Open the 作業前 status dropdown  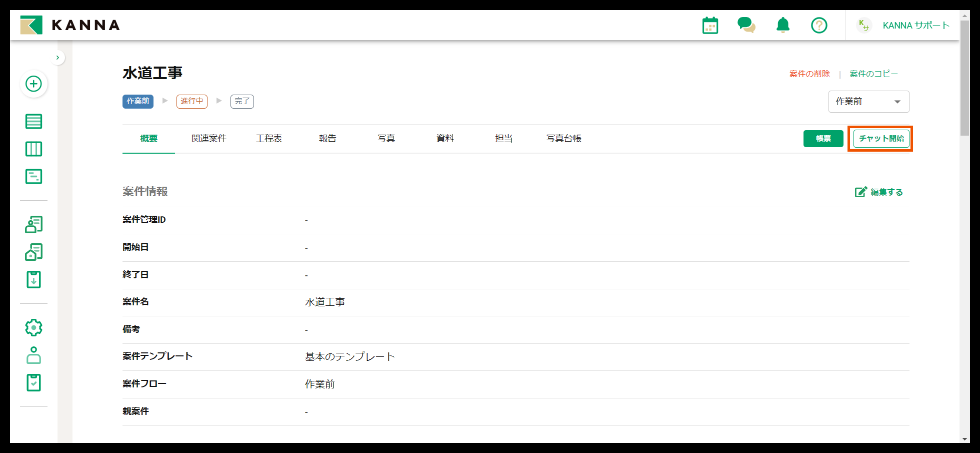coord(868,101)
